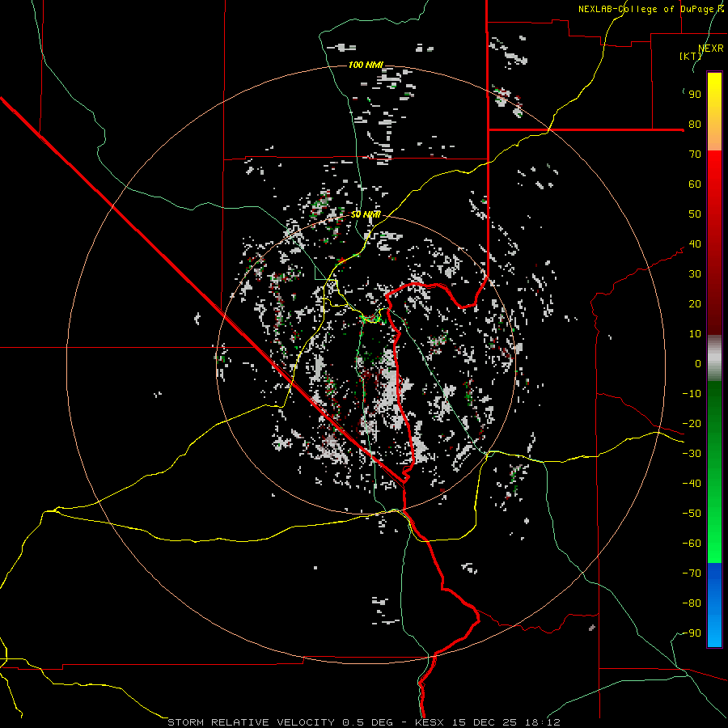Click the -90 value on velocity scale
Viewport: 728px width, 728px height.
click(692, 633)
